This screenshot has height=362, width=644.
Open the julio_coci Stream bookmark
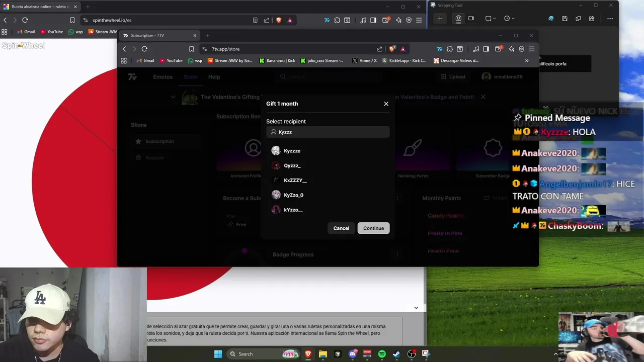click(322, 60)
